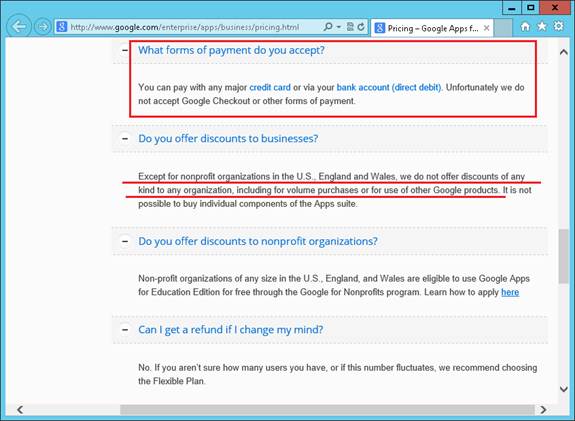The height and width of the screenshot is (421, 575).
Task: Open the Home page icon
Action: click(x=525, y=26)
